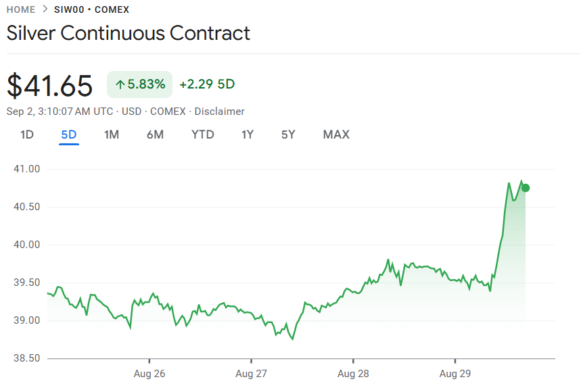Click the breadcrumb chevron after HOME

[45, 9]
